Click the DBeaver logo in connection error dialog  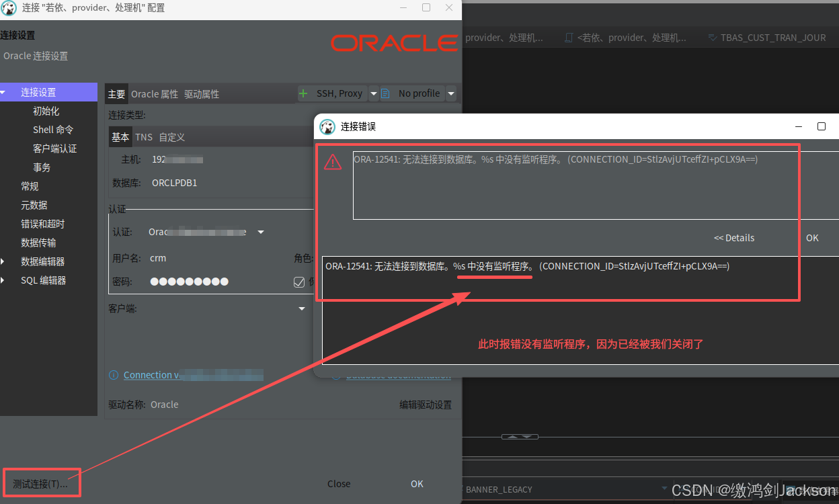point(327,126)
